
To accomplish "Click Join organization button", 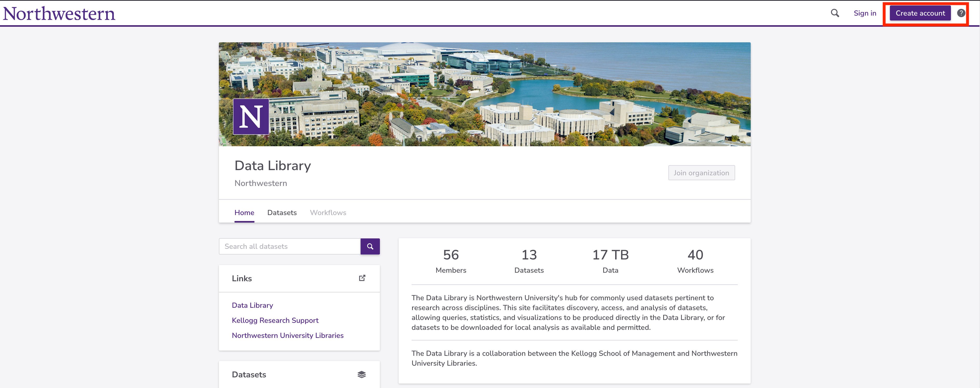I will point(701,173).
